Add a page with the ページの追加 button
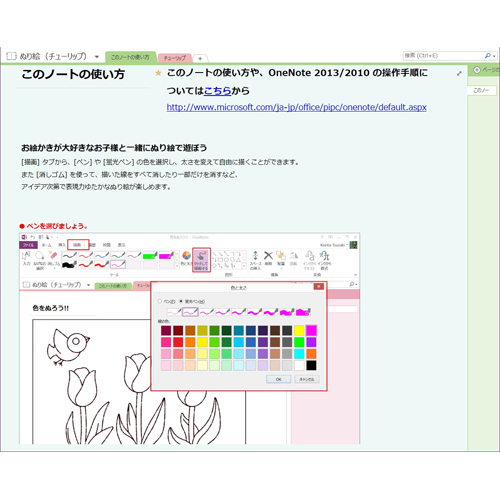500x500 pixels. coord(485,70)
